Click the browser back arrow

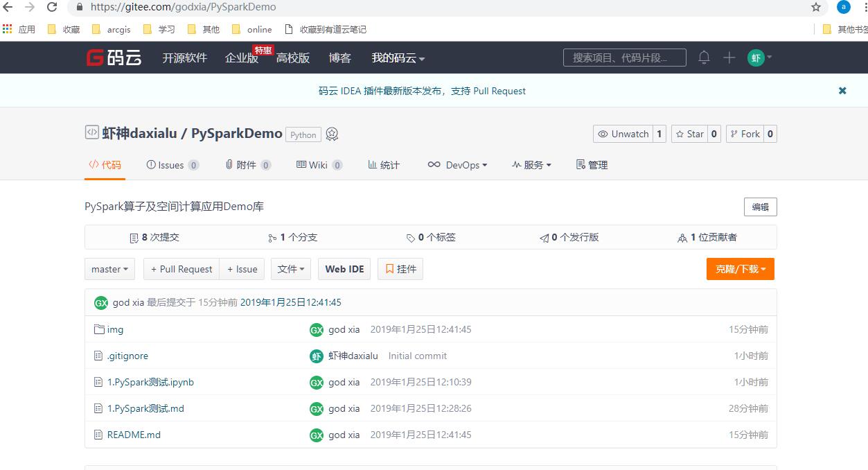click(x=8, y=7)
